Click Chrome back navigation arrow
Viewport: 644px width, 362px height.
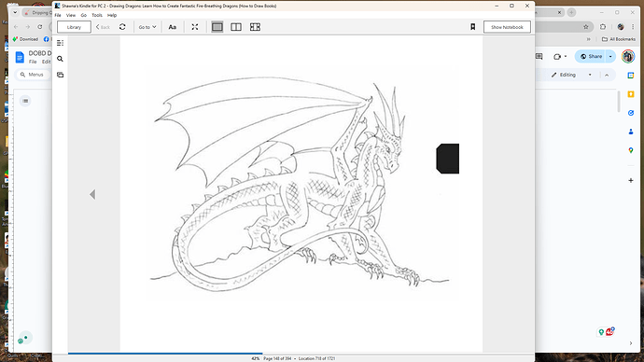coord(16,27)
